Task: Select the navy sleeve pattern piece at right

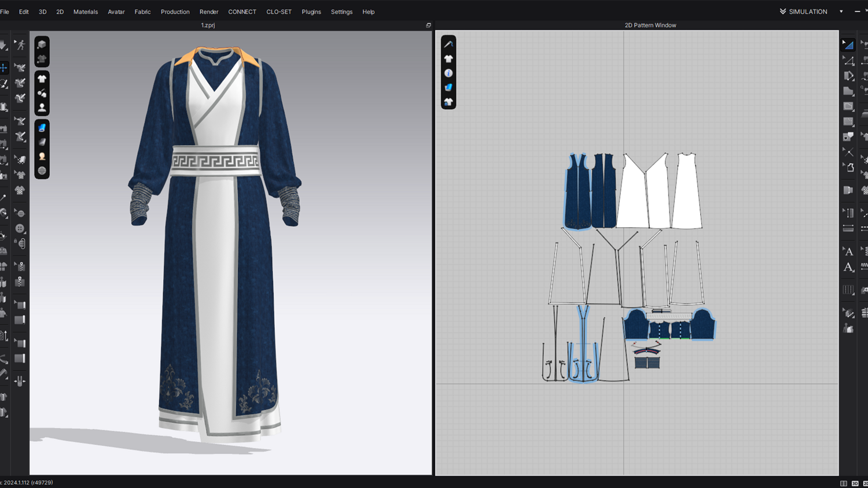Action: tap(702, 325)
